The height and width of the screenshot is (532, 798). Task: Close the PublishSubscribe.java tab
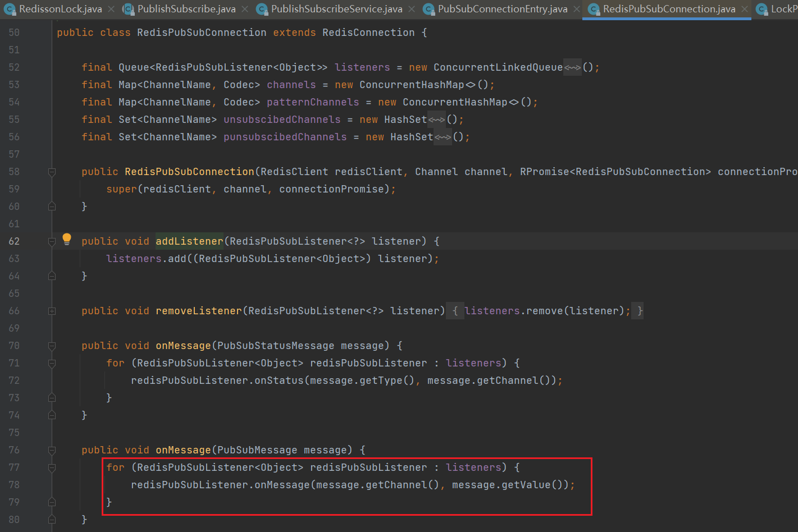[x=245, y=9]
